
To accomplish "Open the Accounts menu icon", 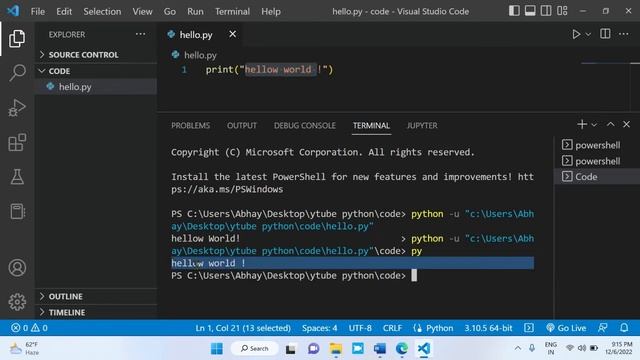I will click(17, 268).
